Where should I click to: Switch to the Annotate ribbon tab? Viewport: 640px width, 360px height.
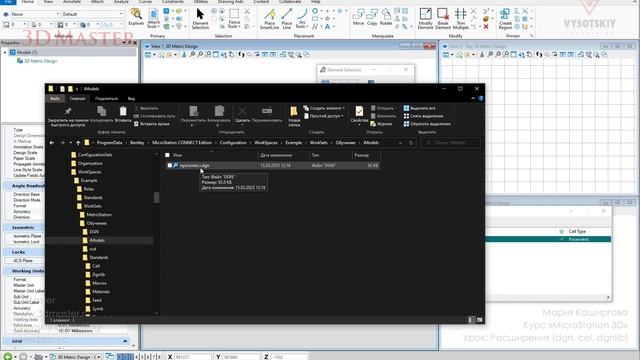pos(72,2)
